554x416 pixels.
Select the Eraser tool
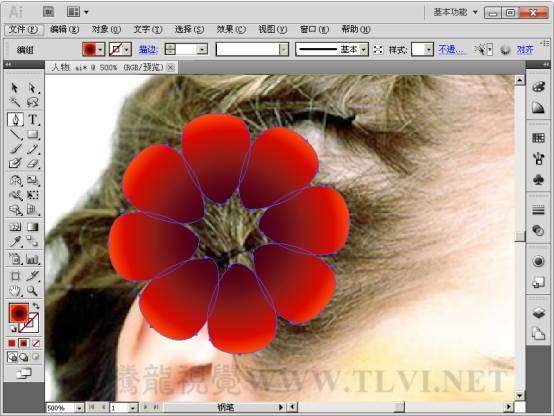coord(32,163)
